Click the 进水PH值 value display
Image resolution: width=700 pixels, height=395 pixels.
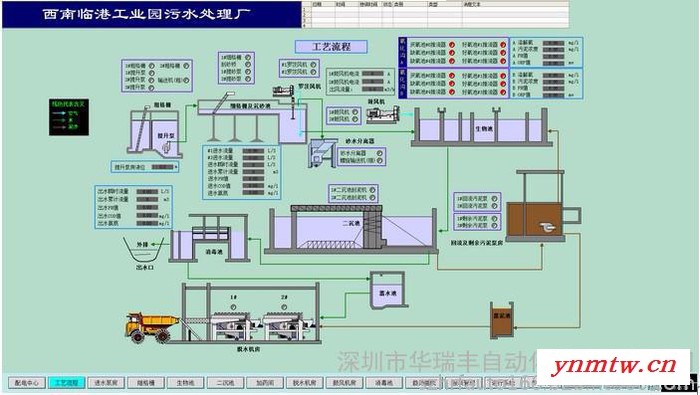click(254, 179)
